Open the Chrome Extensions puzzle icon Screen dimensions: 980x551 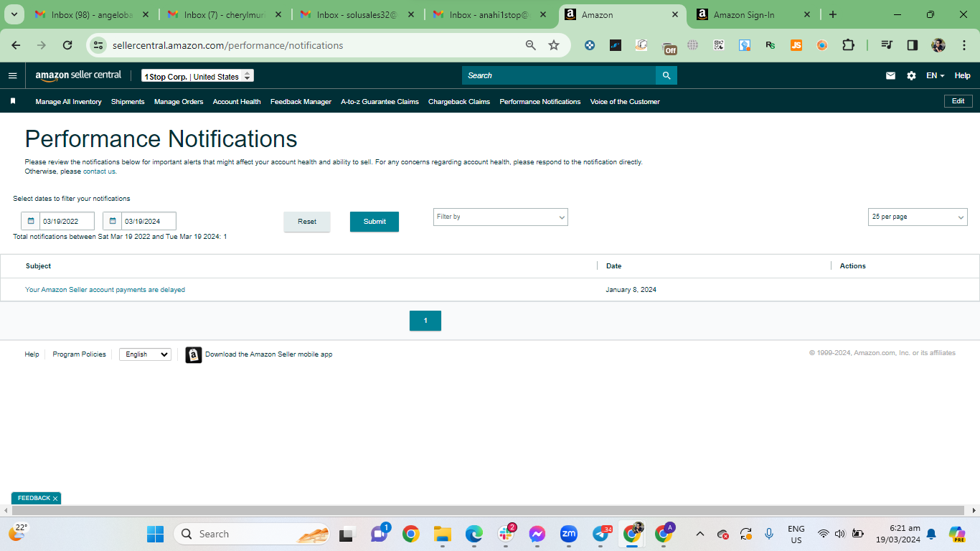pyautogui.click(x=848, y=45)
